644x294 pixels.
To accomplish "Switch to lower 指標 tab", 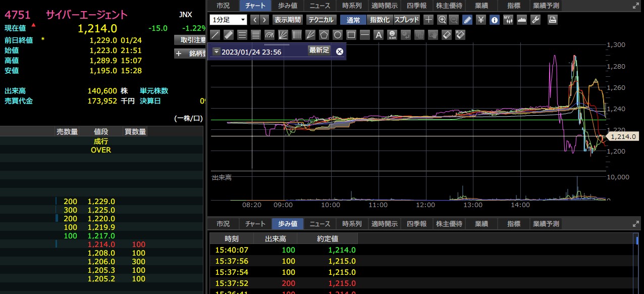I will pyautogui.click(x=514, y=224).
